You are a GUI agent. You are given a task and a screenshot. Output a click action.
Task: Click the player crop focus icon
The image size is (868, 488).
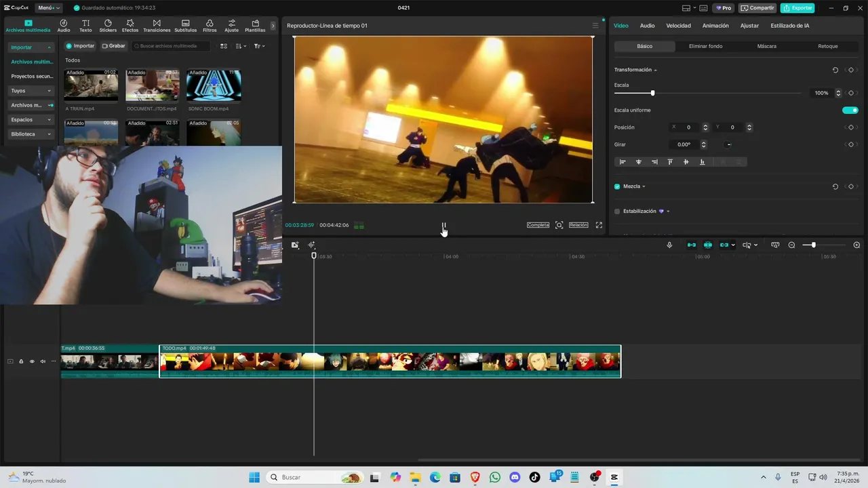[x=559, y=225]
